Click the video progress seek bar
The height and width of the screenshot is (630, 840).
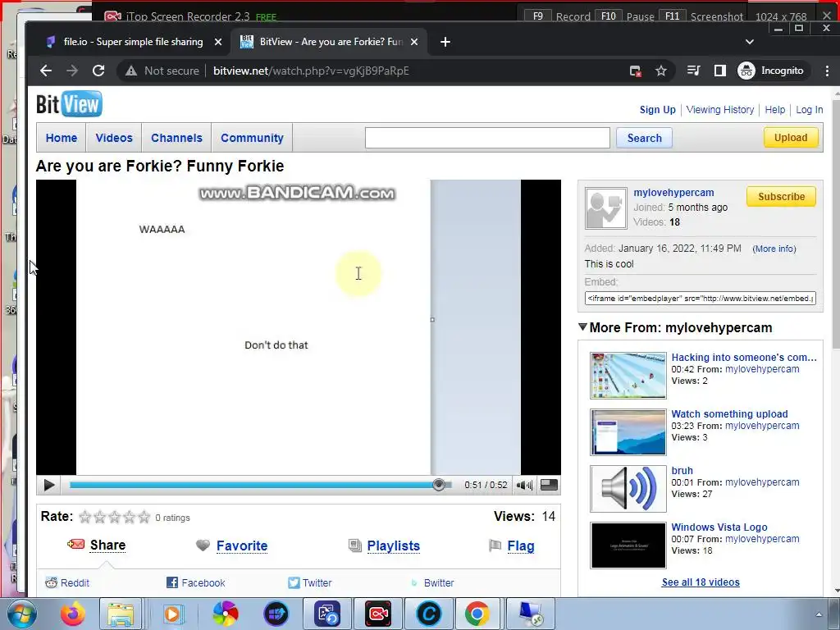point(260,485)
